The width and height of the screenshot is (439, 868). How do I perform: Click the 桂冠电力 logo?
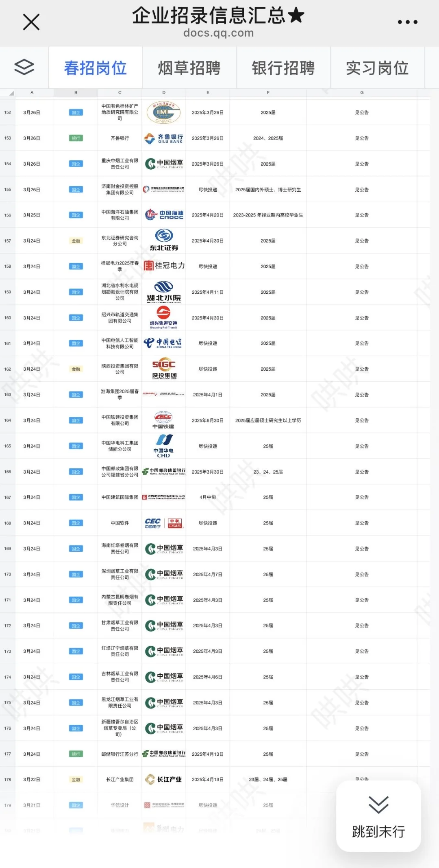164,266
